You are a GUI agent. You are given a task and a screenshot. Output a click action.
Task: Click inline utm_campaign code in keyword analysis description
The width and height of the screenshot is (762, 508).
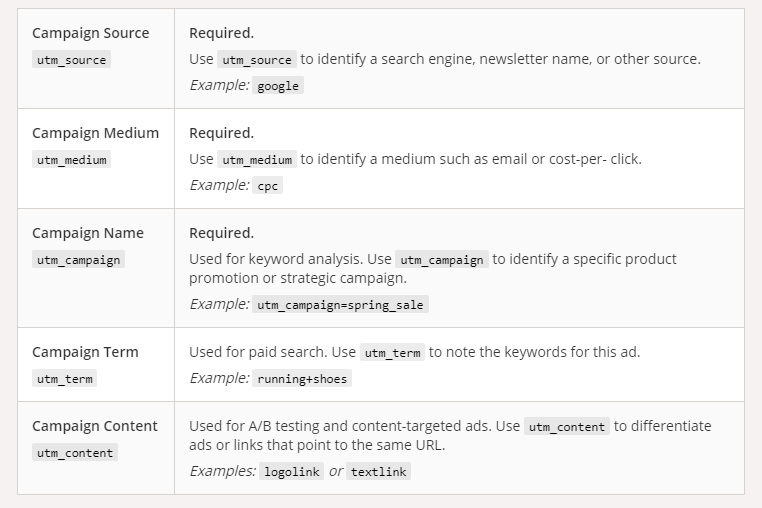[441, 260]
